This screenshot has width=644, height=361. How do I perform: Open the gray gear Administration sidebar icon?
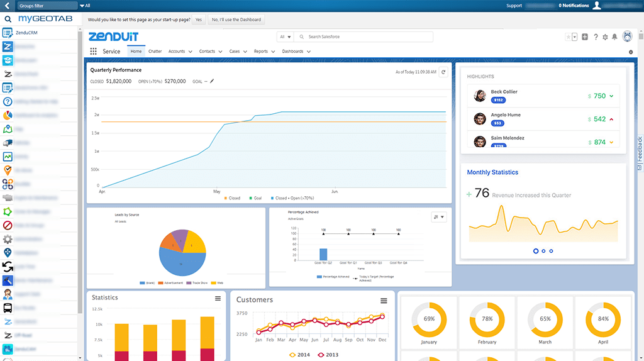(8, 239)
